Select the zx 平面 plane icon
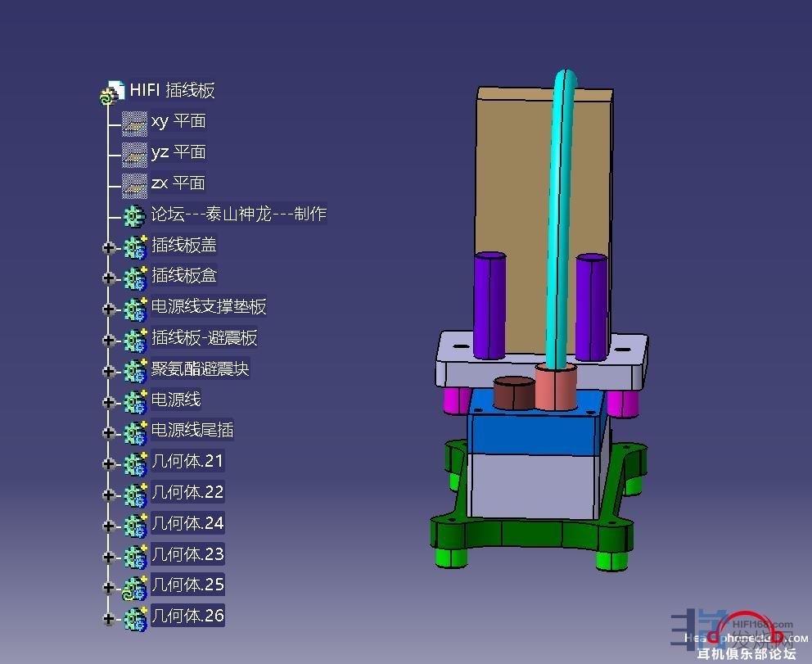812x664 pixels. pyautogui.click(x=134, y=184)
